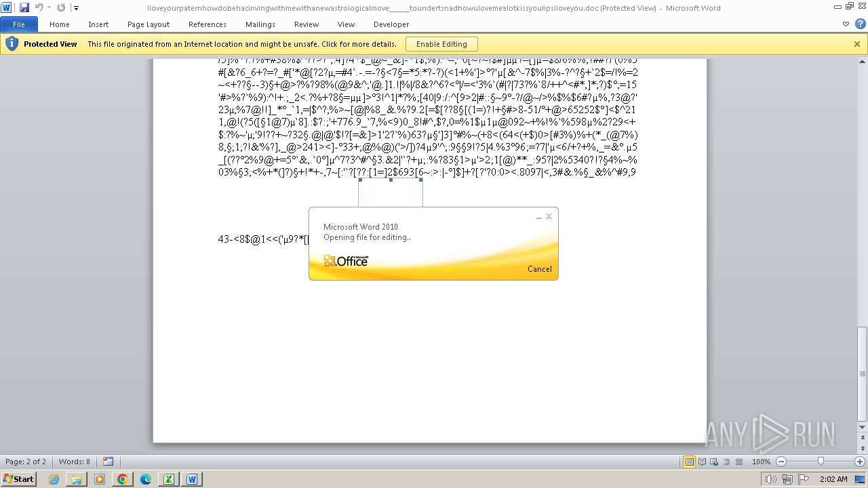Click the Word application icon in title bar
The image size is (868, 488).
tap(6, 7)
